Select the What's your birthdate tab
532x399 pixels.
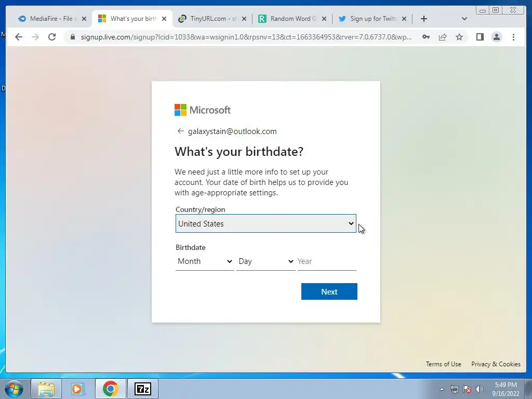click(132, 19)
